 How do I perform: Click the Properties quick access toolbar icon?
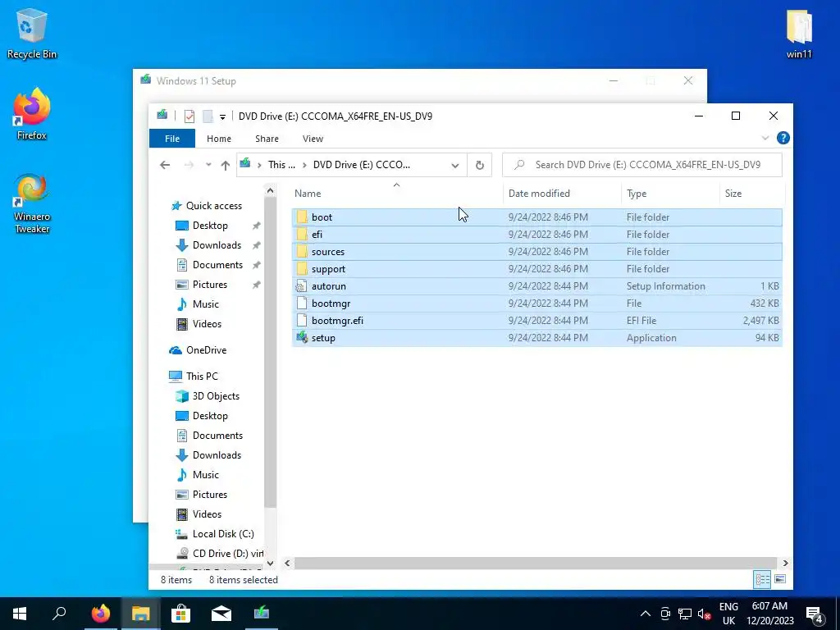click(x=189, y=116)
